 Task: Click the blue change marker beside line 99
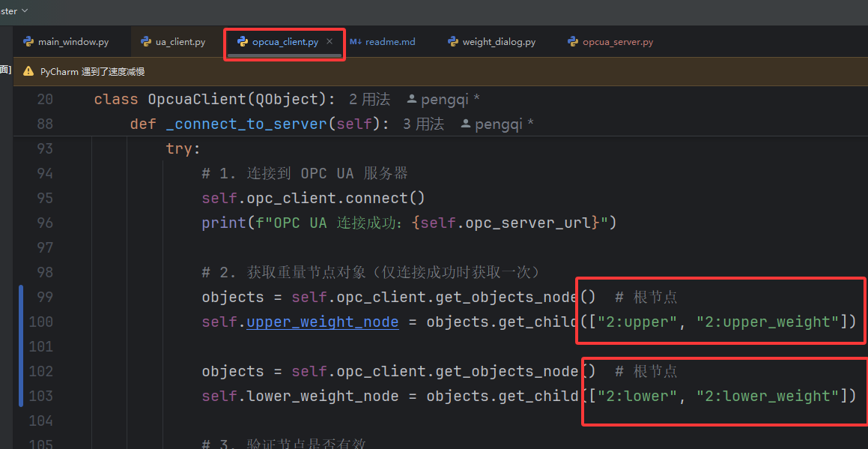coord(22,298)
